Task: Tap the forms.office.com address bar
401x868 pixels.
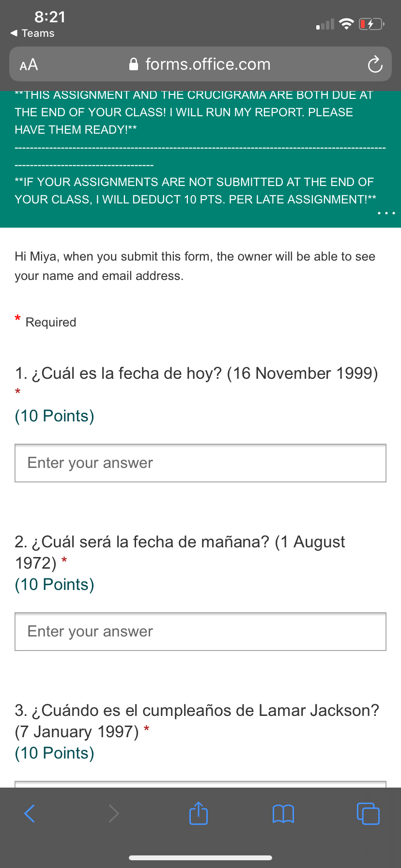Action: point(200,64)
